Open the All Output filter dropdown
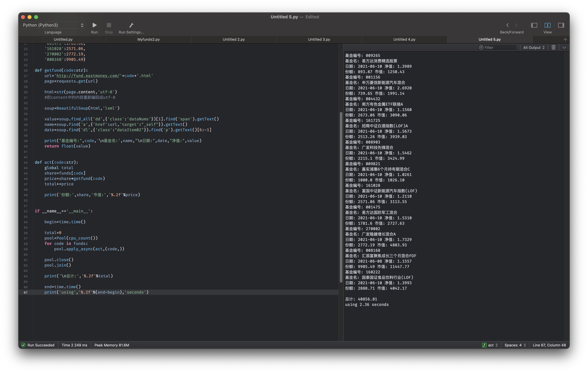This screenshot has height=373, width=588. [534, 48]
